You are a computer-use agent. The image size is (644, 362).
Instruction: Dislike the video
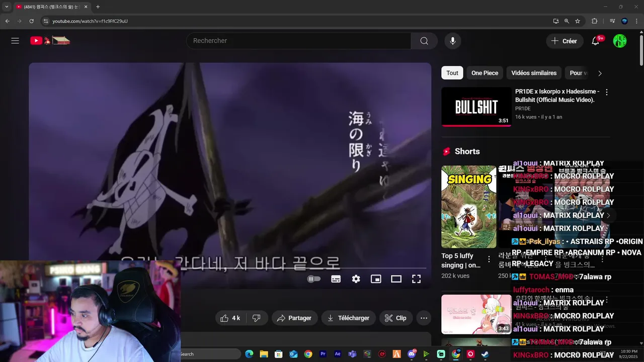(x=257, y=318)
